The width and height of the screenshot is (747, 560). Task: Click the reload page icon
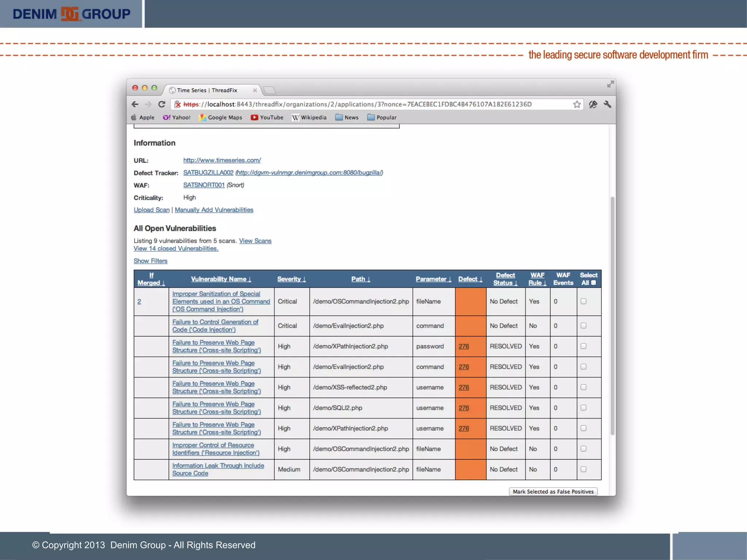pyautogui.click(x=162, y=104)
